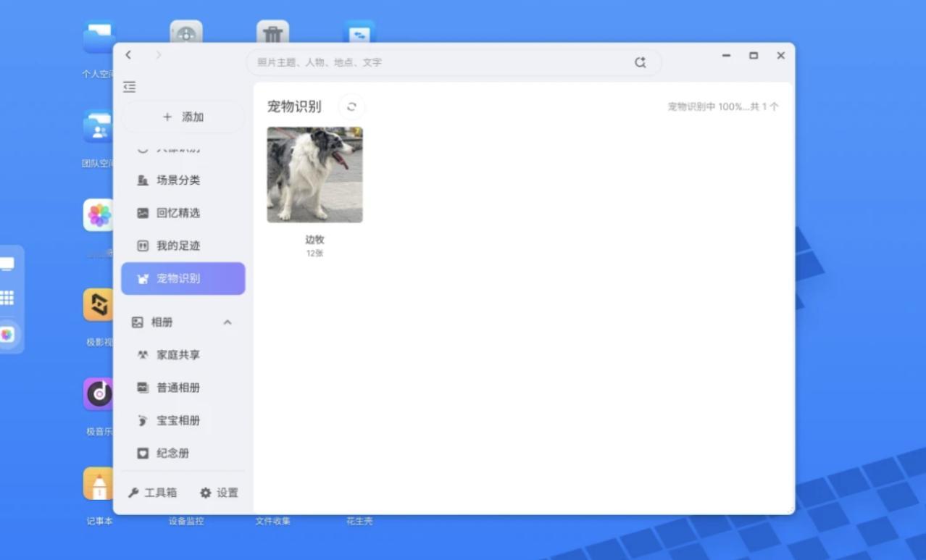Click the smart search icon in search bar
The height and width of the screenshot is (560, 926).
pyautogui.click(x=640, y=62)
